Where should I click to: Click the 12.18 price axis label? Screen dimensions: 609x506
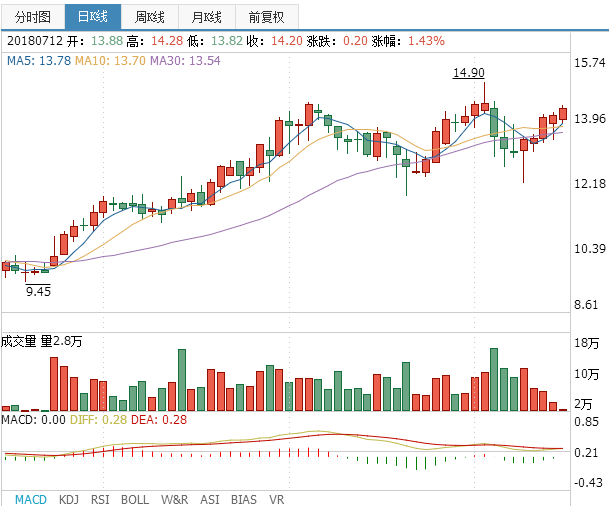pos(590,184)
